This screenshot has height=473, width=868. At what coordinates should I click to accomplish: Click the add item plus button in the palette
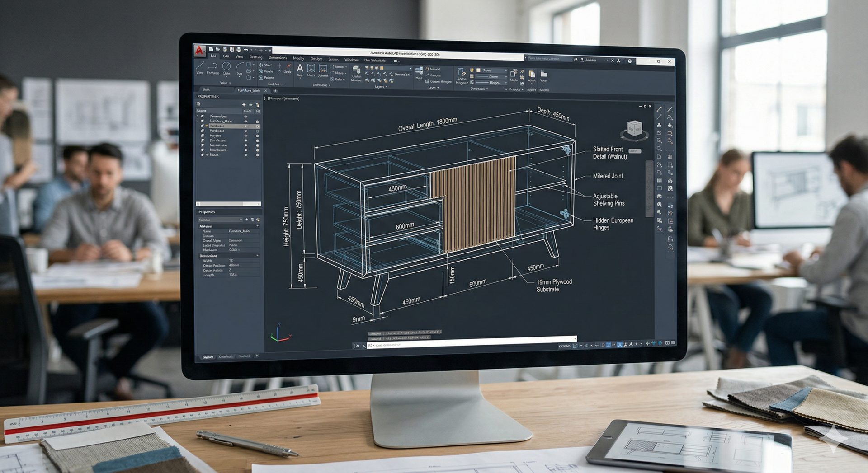[244, 105]
